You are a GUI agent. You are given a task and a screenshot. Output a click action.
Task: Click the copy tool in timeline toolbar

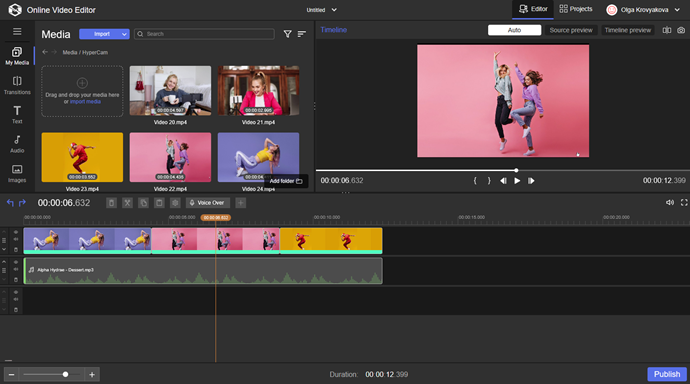pyautogui.click(x=143, y=203)
